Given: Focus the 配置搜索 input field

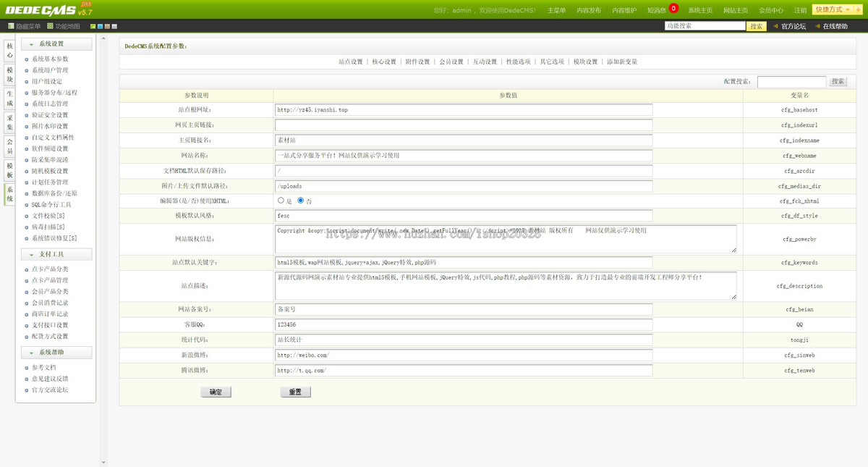Looking at the screenshot, I should pos(791,82).
